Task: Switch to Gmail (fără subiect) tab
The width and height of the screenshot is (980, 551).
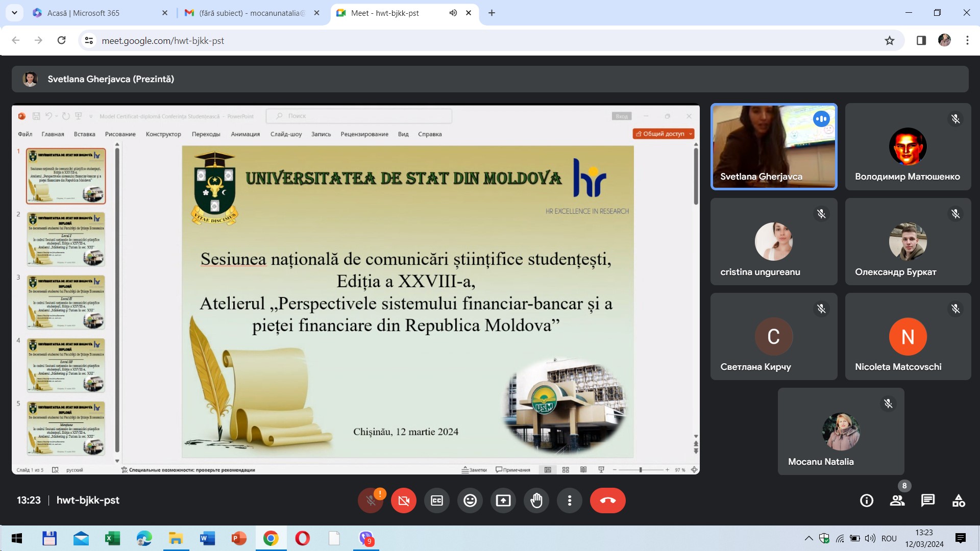Action: click(x=252, y=13)
